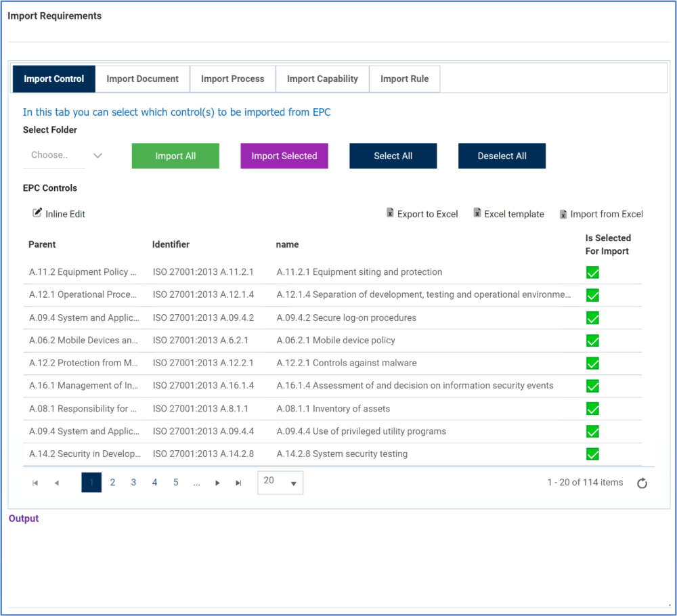
Task: Jump to the last page of controls
Action: click(238, 483)
